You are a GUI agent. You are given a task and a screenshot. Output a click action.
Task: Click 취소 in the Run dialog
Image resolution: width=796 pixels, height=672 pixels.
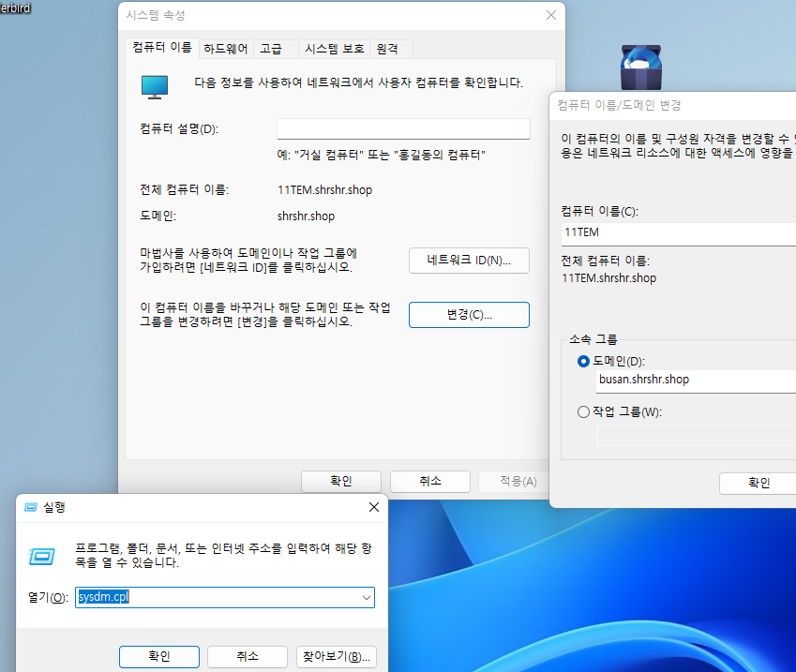tap(248, 657)
